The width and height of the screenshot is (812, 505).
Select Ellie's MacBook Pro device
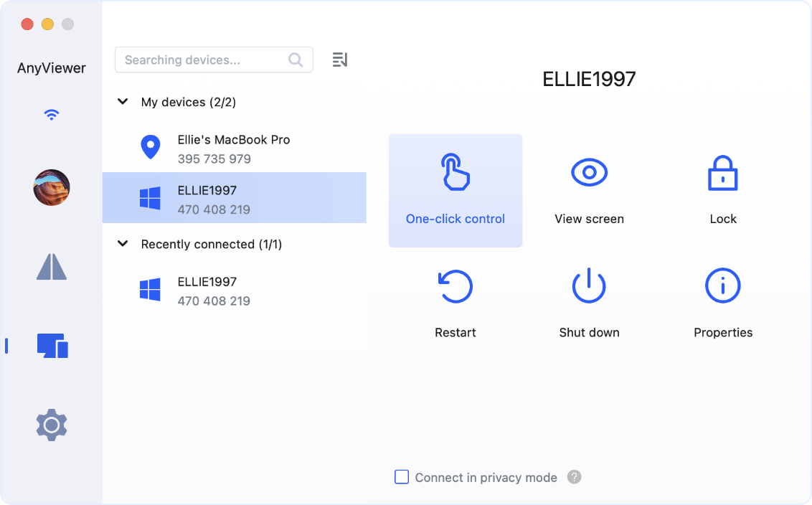coord(234,148)
